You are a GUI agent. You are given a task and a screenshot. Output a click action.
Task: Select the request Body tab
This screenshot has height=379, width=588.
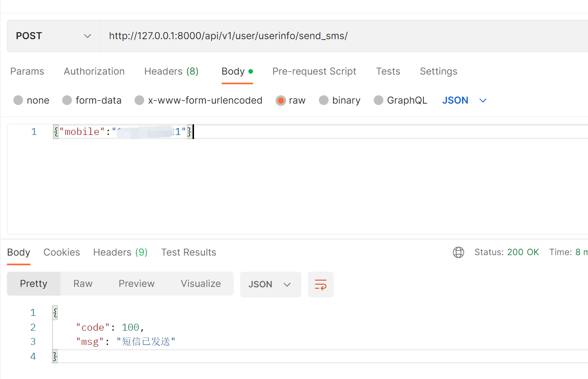click(x=237, y=71)
